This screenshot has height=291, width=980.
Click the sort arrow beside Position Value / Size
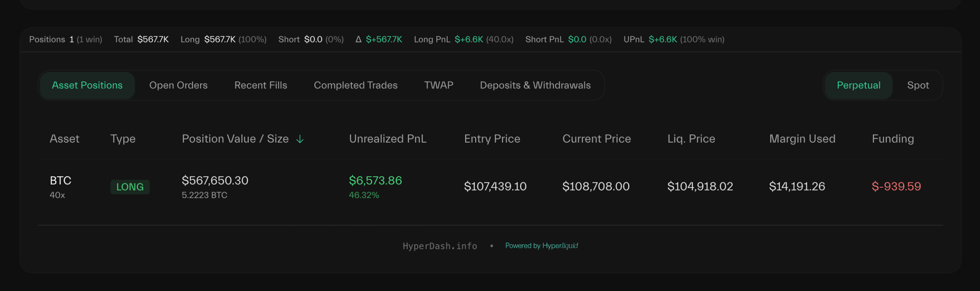click(x=300, y=139)
